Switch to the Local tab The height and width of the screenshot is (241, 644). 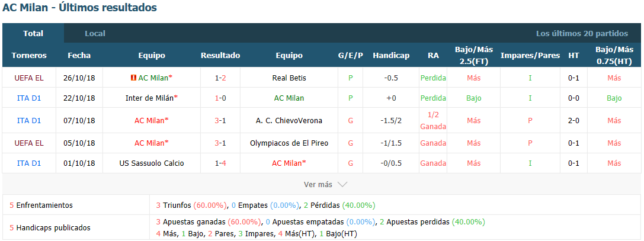coord(95,34)
